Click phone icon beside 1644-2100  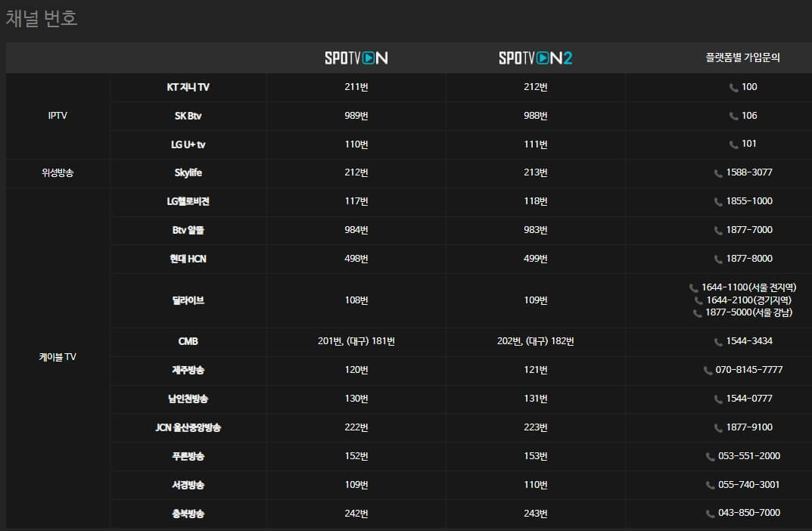[x=698, y=301]
